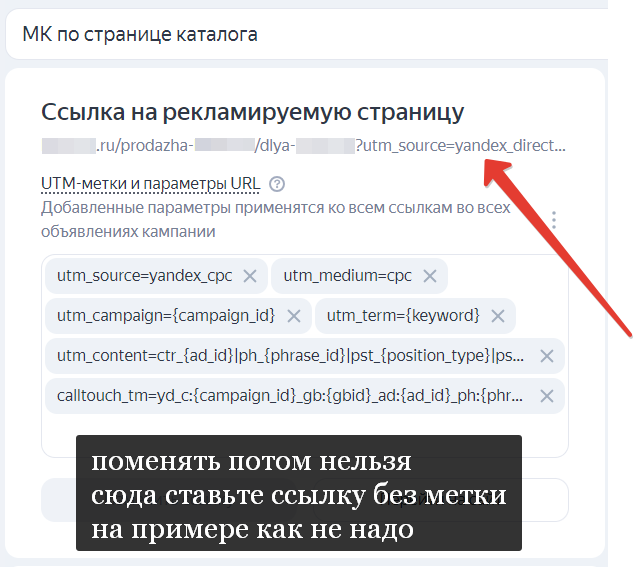Image resolution: width=634 pixels, height=567 pixels.
Task: Click the campaign name field МК по странице каталога
Action: click(x=306, y=34)
